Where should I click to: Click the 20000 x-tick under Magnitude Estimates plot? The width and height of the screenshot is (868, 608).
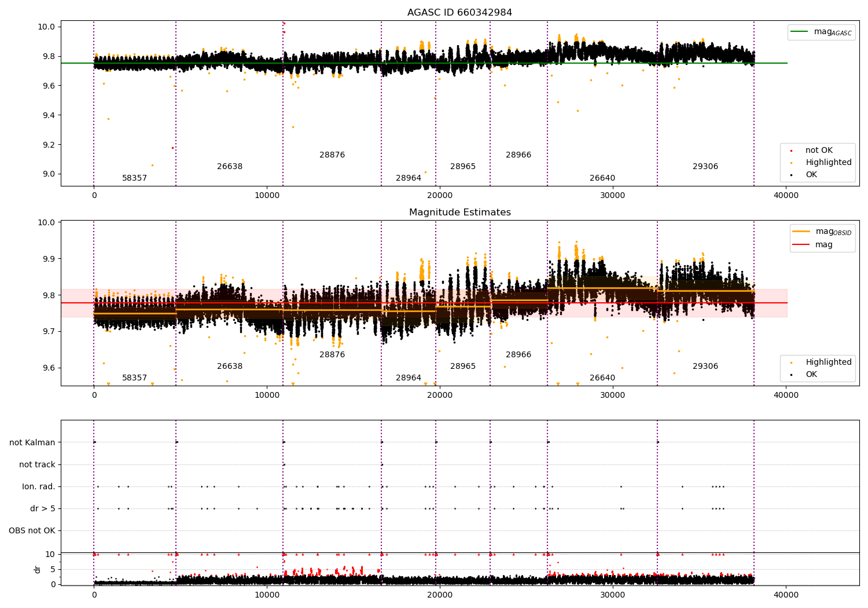click(440, 395)
